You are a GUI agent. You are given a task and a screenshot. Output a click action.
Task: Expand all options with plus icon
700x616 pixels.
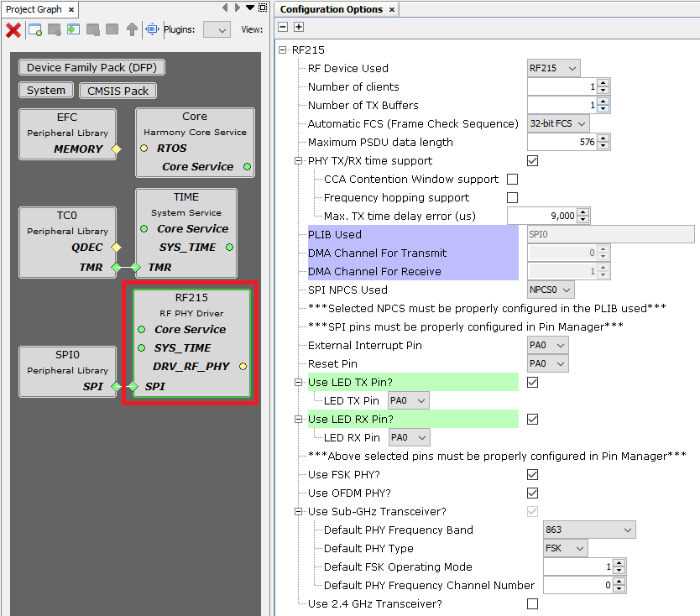(x=299, y=27)
